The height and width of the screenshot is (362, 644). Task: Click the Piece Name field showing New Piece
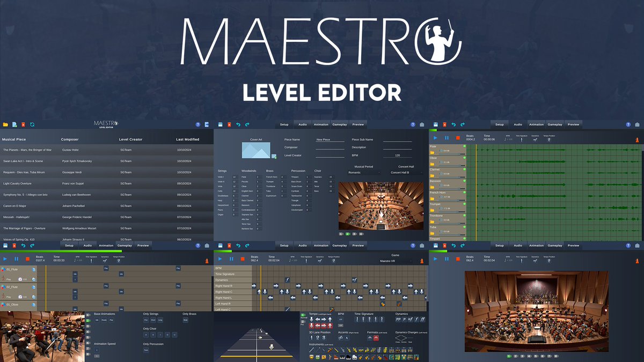pyautogui.click(x=330, y=139)
